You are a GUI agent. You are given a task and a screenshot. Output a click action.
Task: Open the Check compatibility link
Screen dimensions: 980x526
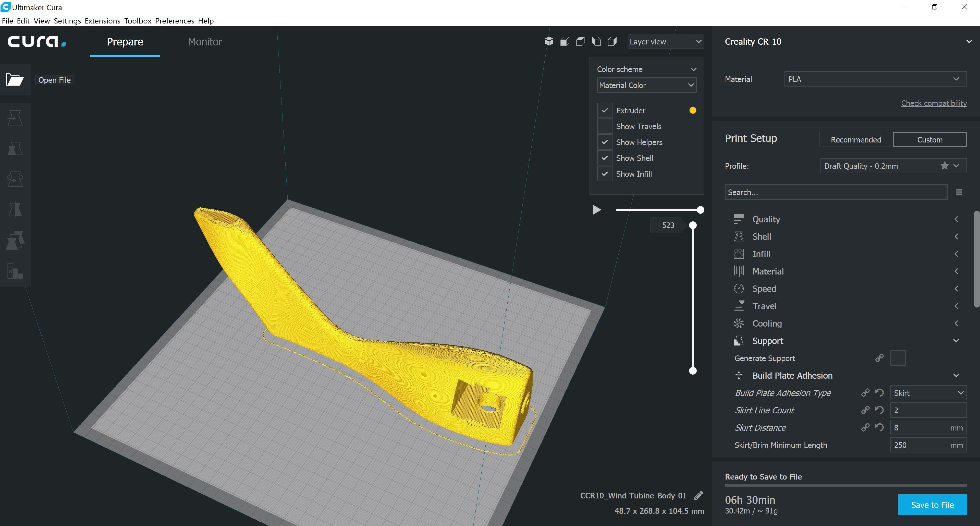[934, 103]
